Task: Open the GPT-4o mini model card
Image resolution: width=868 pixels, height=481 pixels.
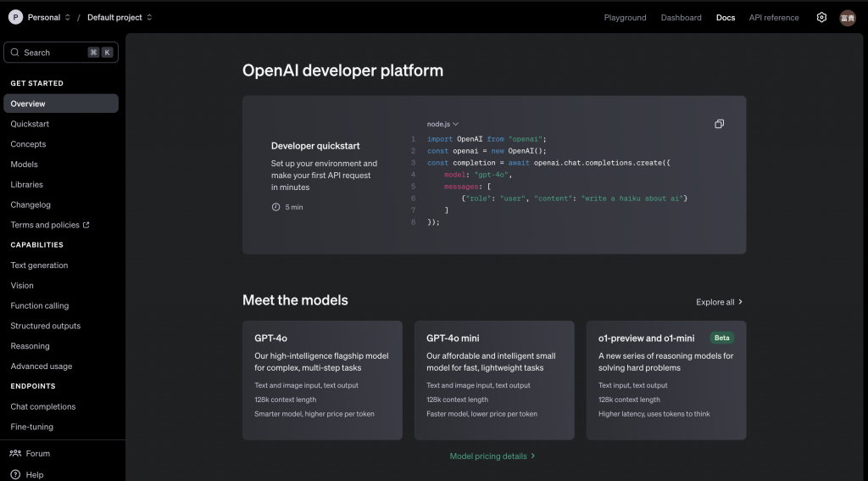Action: 494,380
